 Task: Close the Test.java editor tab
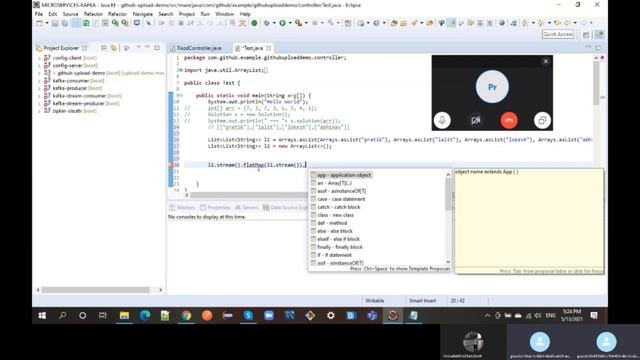(269, 48)
